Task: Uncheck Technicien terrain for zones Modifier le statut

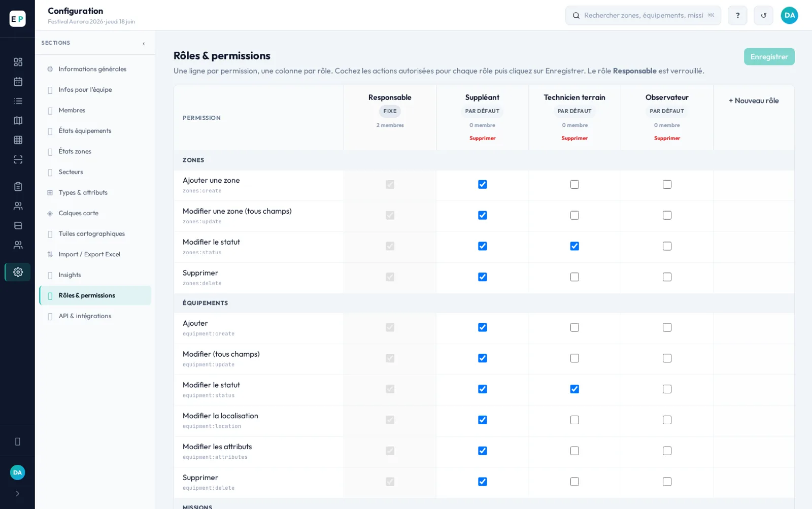Action: 574,246
